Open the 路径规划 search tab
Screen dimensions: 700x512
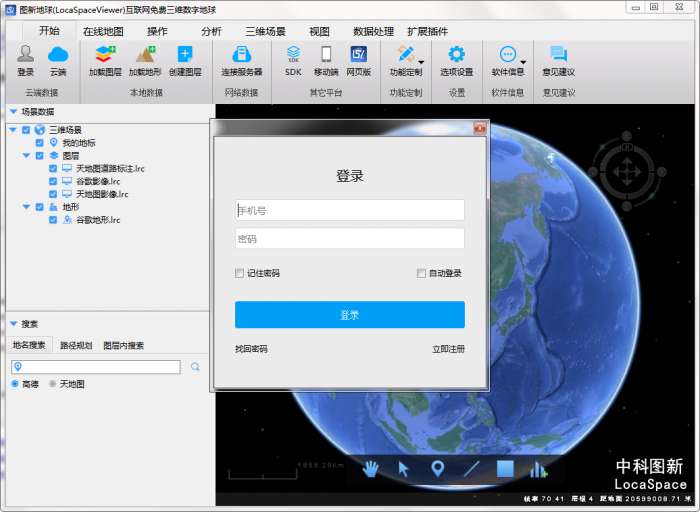[75, 346]
